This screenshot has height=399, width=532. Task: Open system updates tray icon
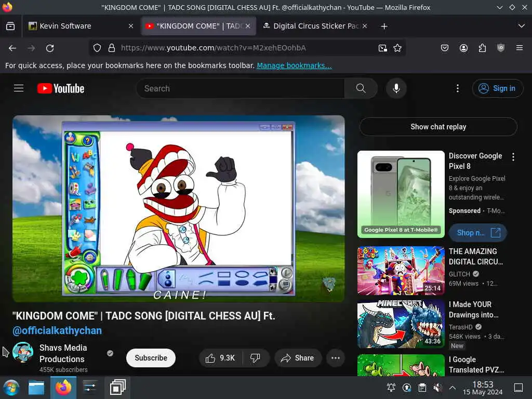coord(406,388)
